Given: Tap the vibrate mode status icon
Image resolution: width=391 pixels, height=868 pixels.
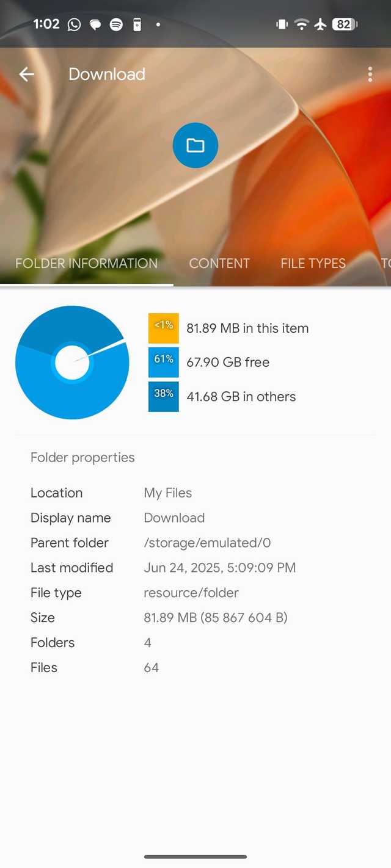Looking at the screenshot, I should [282, 24].
